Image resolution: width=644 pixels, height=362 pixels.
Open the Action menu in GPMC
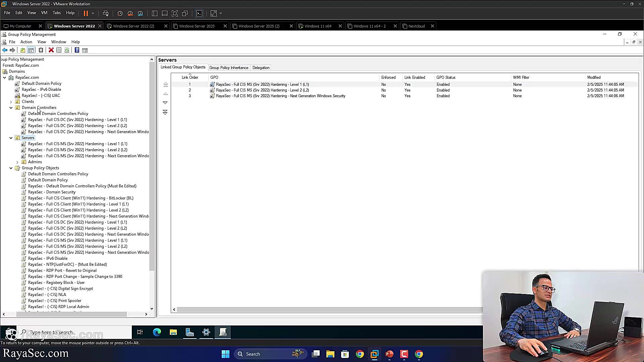tap(26, 42)
